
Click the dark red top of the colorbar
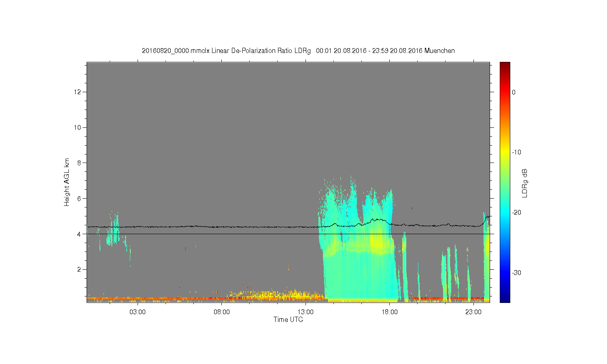point(505,65)
